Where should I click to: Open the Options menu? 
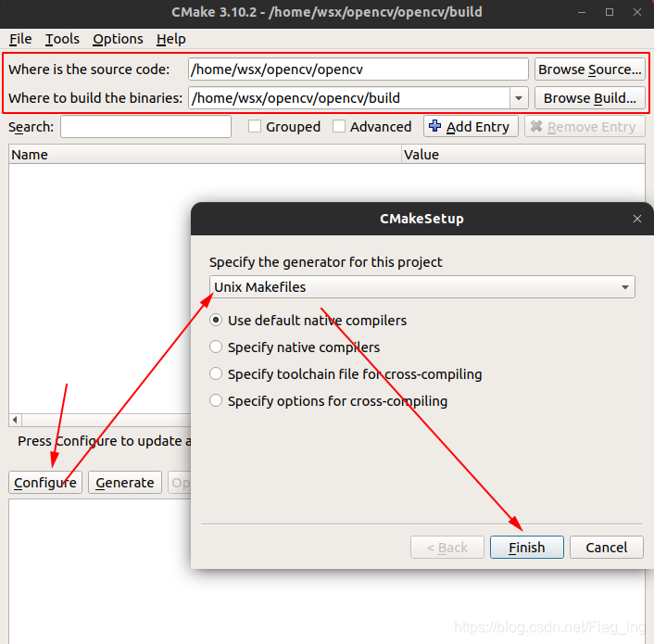tap(118, 39)
